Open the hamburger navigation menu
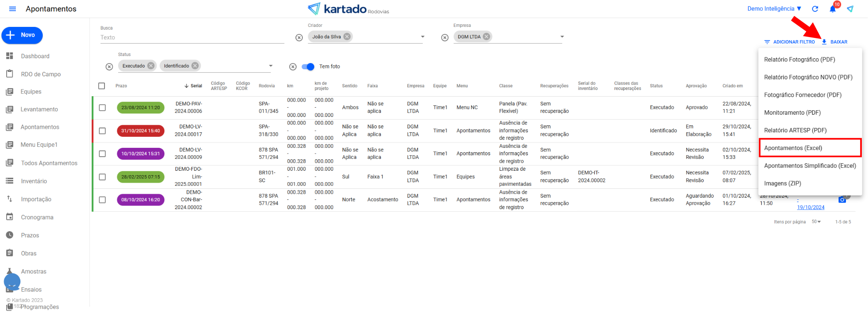Viewport: 868px width, 315px height. [x=12, y=9]
